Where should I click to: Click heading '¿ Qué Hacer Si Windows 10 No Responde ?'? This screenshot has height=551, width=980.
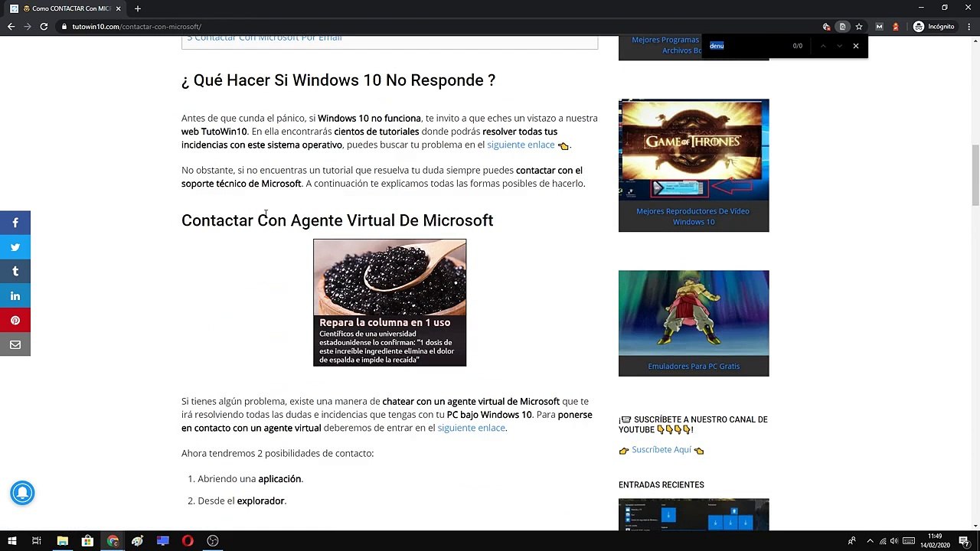click(338, 80)
